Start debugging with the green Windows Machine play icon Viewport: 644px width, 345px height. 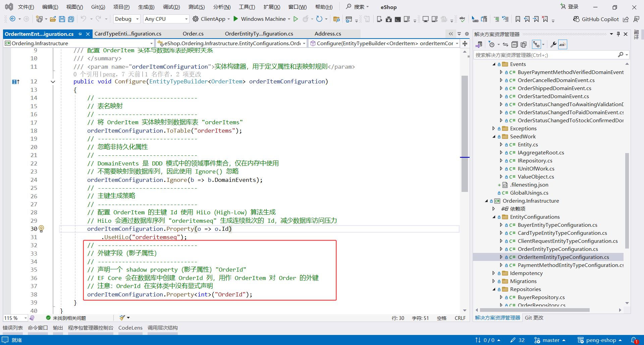[236, 19]
